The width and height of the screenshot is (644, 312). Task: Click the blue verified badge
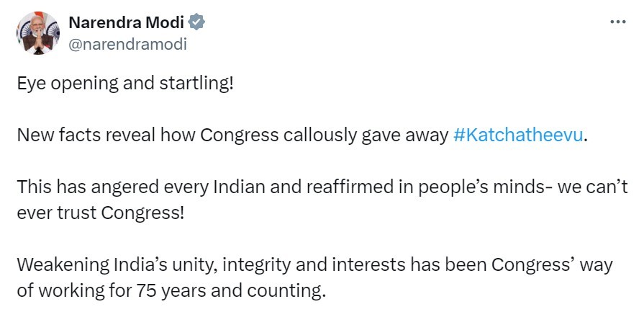point(197,22)
